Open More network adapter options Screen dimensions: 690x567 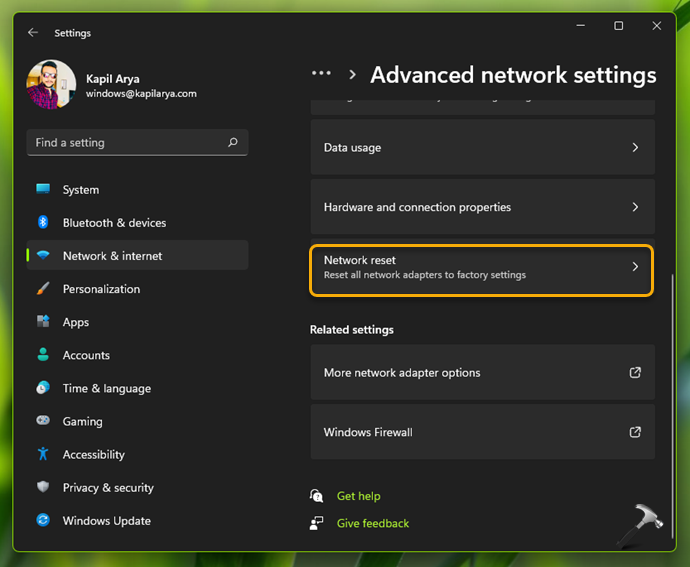(402, 372)
